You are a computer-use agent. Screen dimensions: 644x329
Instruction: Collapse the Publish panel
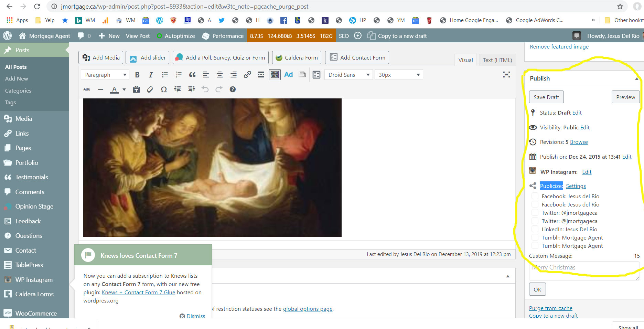click(x=636, y=78)
